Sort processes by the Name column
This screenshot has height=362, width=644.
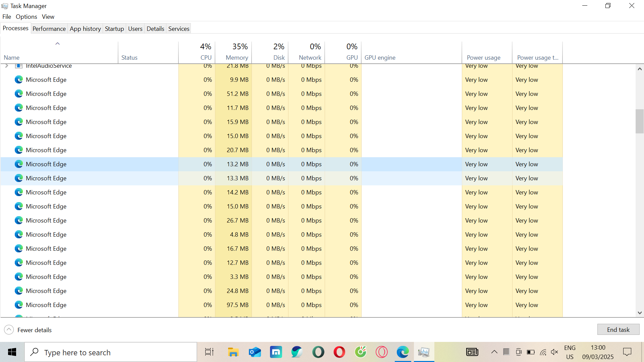(59, 52)
